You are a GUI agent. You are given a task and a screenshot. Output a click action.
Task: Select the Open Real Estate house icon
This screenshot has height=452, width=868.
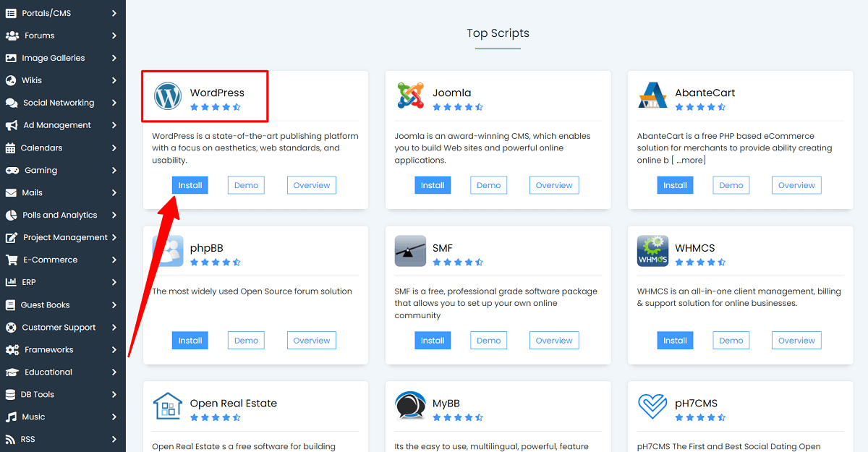(167, 406)
